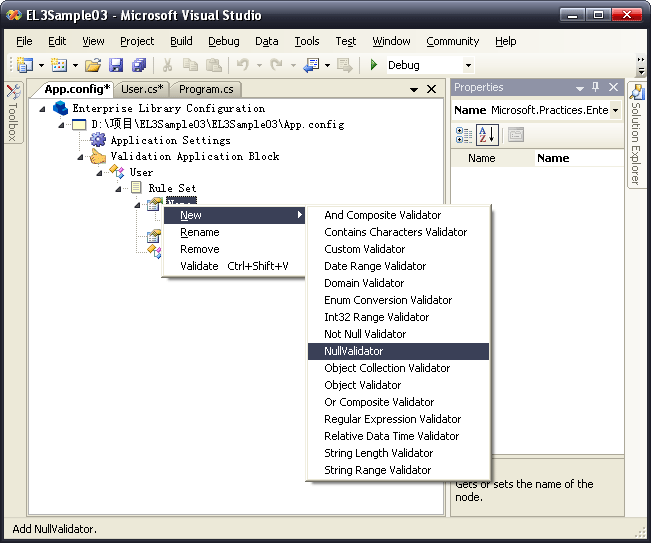Select the App.config path tree row

coord(218,124)
